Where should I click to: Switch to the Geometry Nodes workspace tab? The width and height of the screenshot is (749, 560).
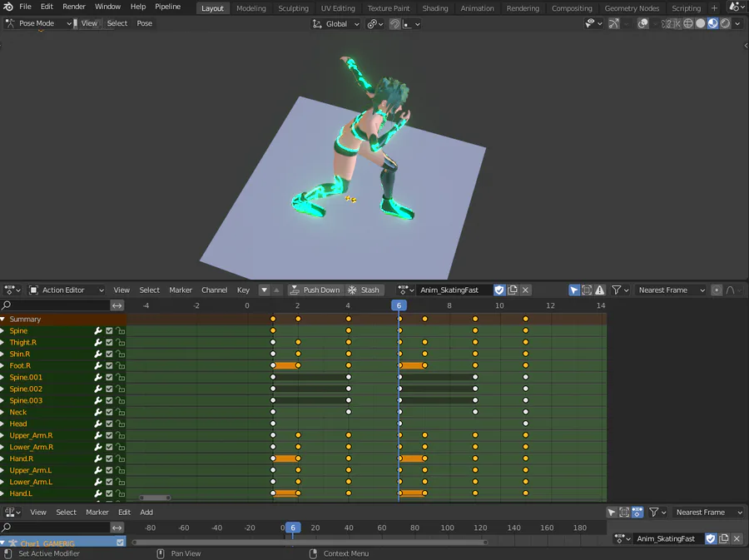coord(632,8)
